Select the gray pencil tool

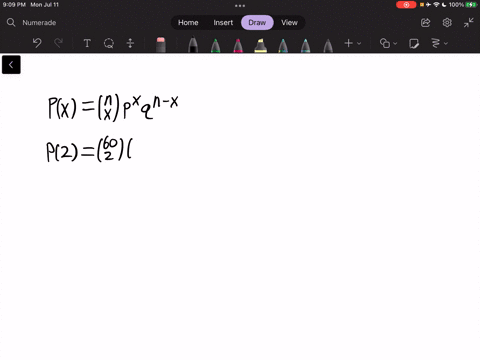(328, 45)
